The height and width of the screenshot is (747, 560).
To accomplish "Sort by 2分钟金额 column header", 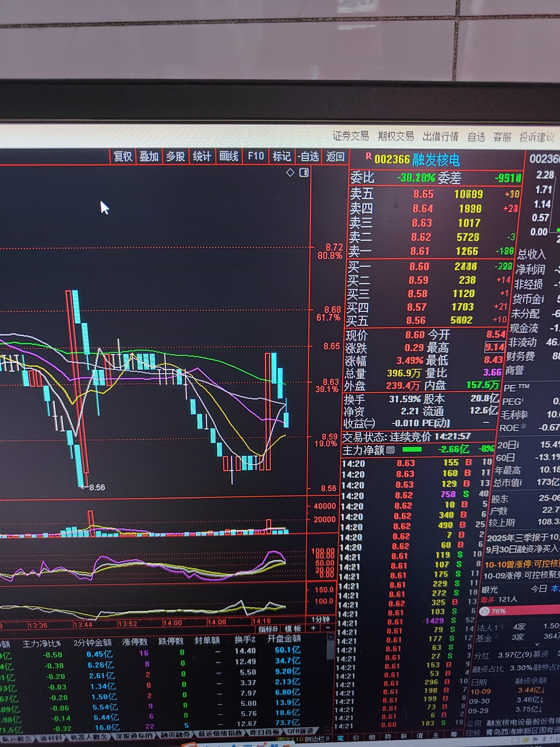I will (x=93, y=642).
